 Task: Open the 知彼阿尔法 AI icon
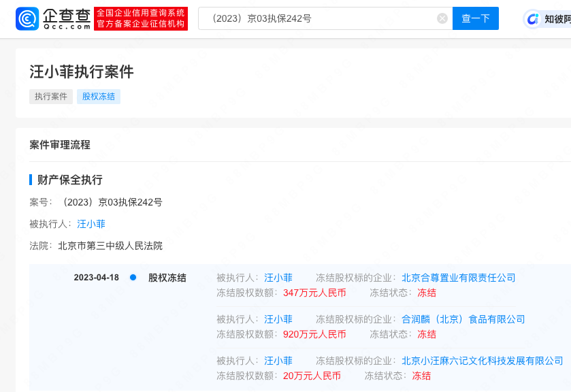[x=533, y=19]
